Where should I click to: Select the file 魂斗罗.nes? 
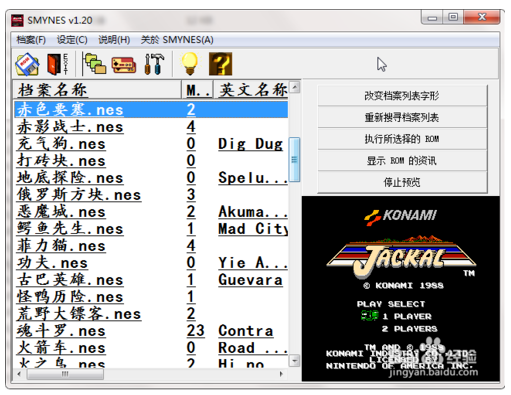pyautogui.click(x=61, y=331)
